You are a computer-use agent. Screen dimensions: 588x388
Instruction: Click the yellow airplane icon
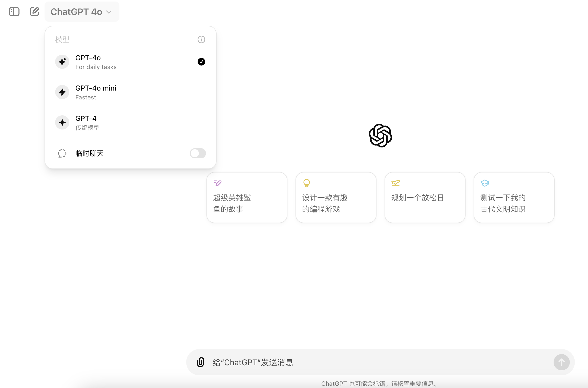[396, 183]
